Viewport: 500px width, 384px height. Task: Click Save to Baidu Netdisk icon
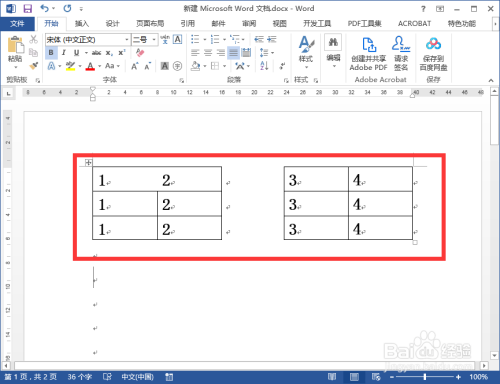[433, 44]
